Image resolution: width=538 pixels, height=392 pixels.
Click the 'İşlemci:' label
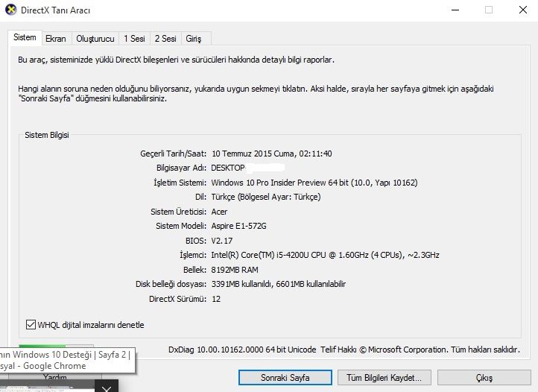pos(193,255)
